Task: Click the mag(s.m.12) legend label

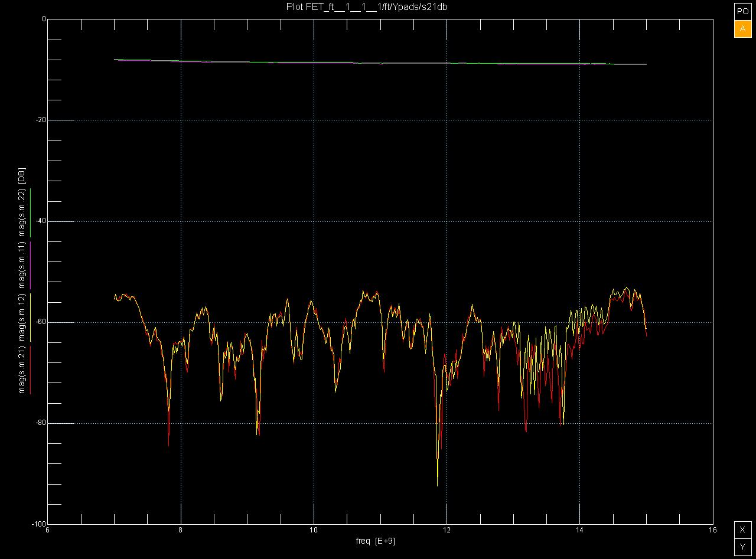Action: click(22, 318)
